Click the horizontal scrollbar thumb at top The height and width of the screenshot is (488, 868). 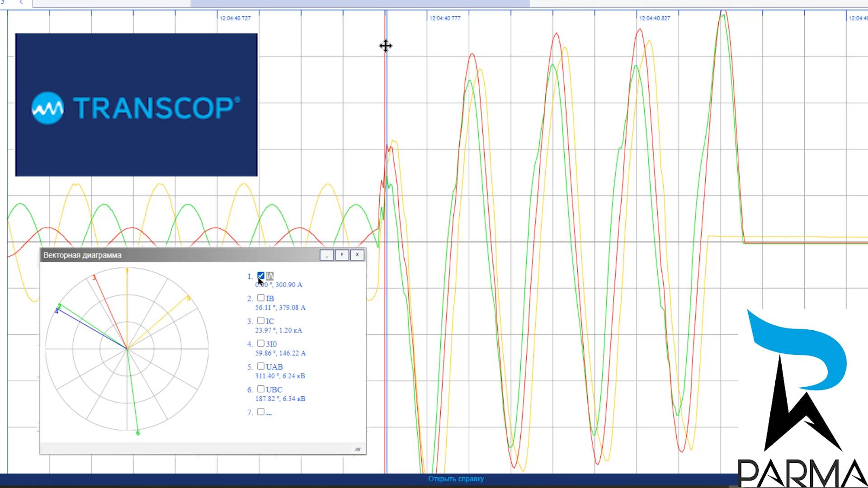click(359, 4)
